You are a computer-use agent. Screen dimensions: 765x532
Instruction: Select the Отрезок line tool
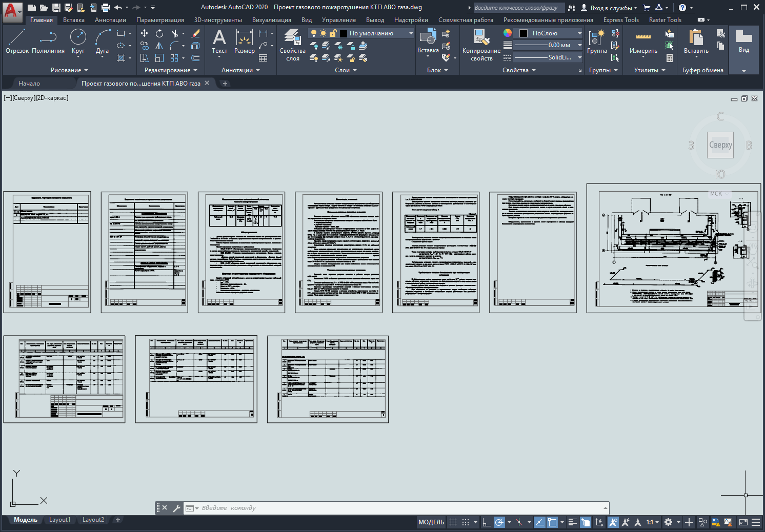coord(17,41)
